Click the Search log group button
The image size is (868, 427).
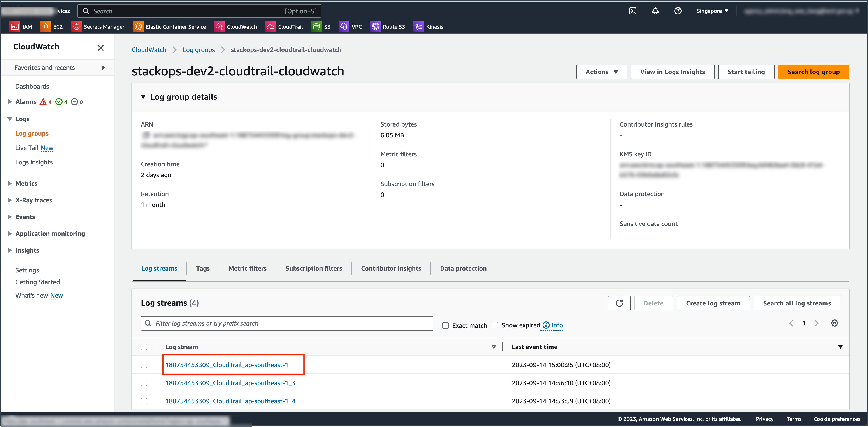813,72
